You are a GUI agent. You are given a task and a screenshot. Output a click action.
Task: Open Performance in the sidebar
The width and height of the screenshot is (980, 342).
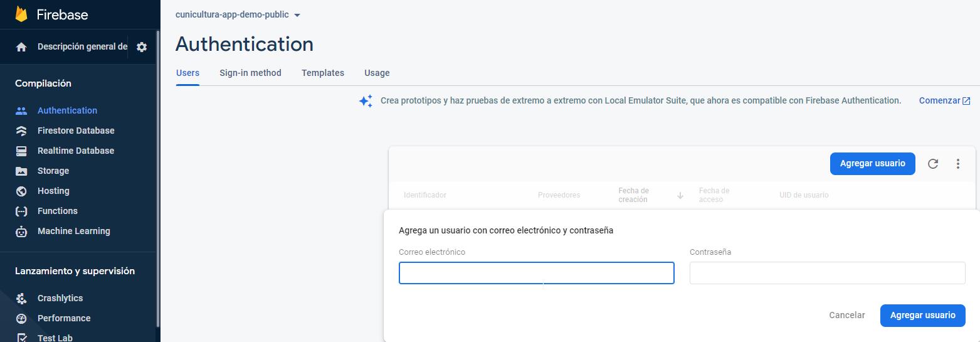click(64, 318)
